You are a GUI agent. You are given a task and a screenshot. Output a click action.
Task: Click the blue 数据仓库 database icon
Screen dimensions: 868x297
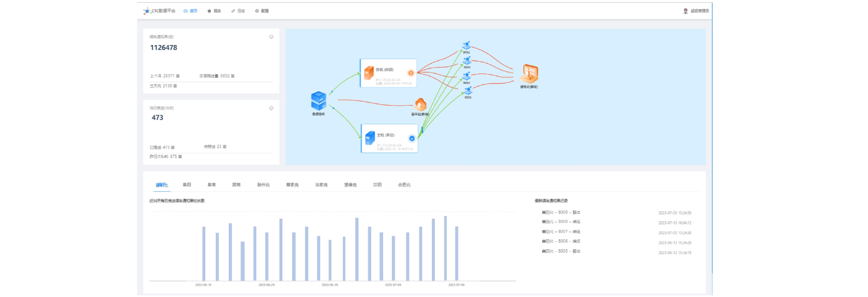pos(318,101)
